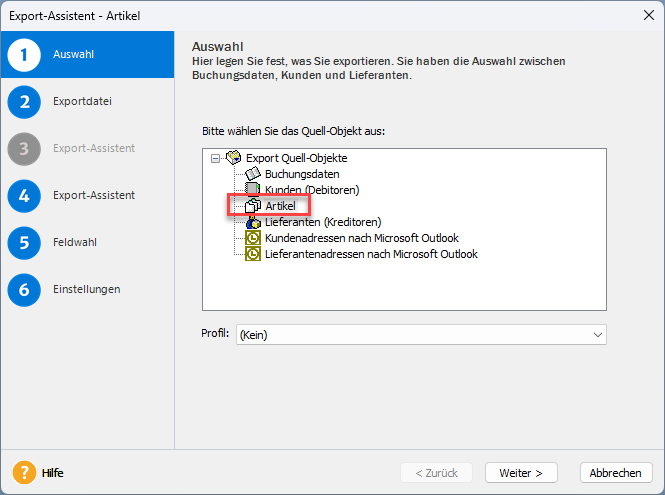Click the Lieferantenadressen Outlook icon

click(x=253, y=254)
